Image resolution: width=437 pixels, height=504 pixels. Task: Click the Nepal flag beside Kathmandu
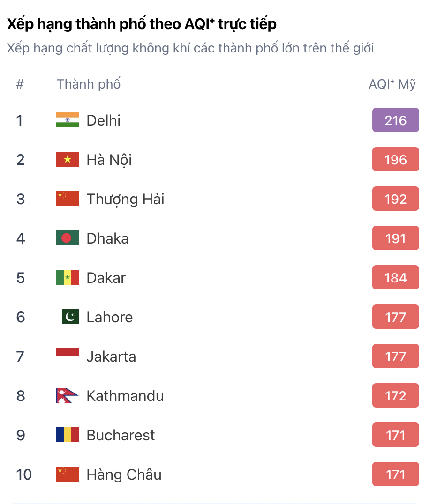(67, 395)
